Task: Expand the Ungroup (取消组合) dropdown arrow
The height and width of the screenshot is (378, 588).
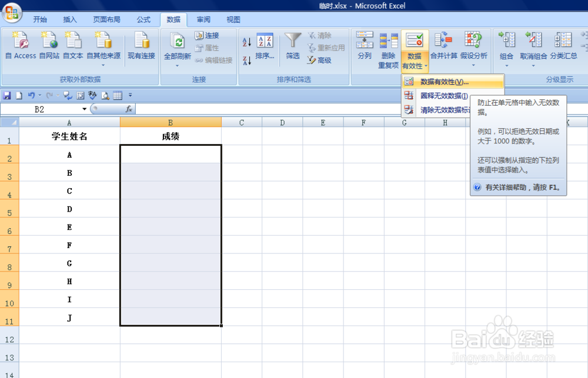Action: tap(533, 66)
